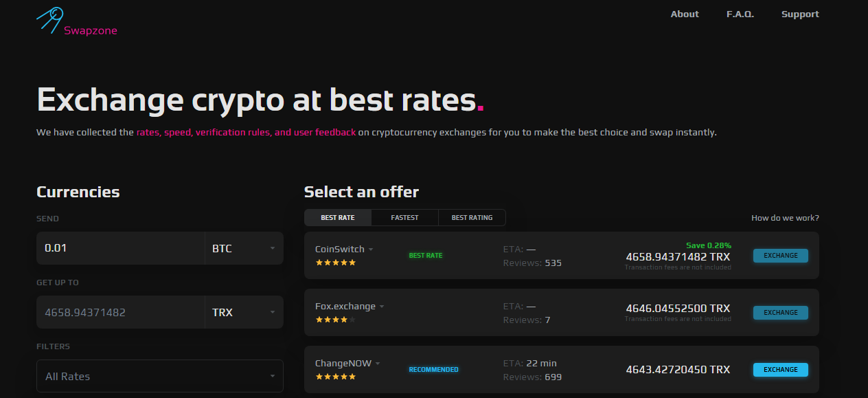Switch to the Fastest tab
The height and width of the screenshot is (398, 868).
(404, 218)
